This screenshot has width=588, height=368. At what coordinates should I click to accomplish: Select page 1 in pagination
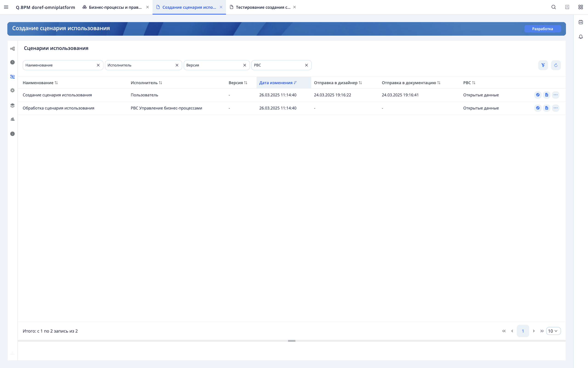523,331
